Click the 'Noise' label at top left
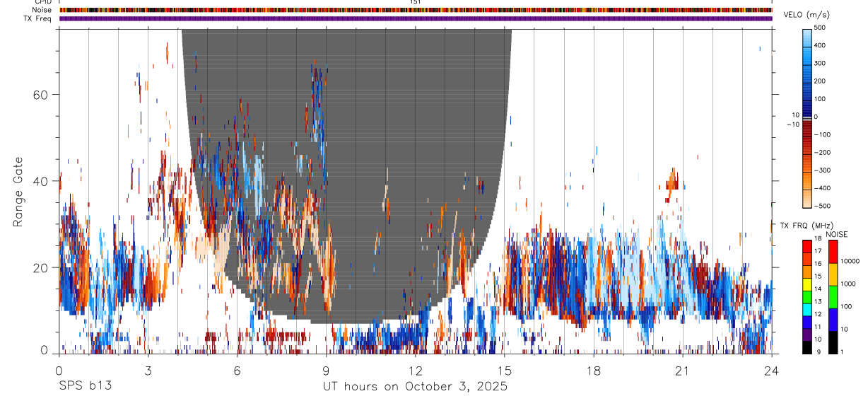 tap(42, 10)
